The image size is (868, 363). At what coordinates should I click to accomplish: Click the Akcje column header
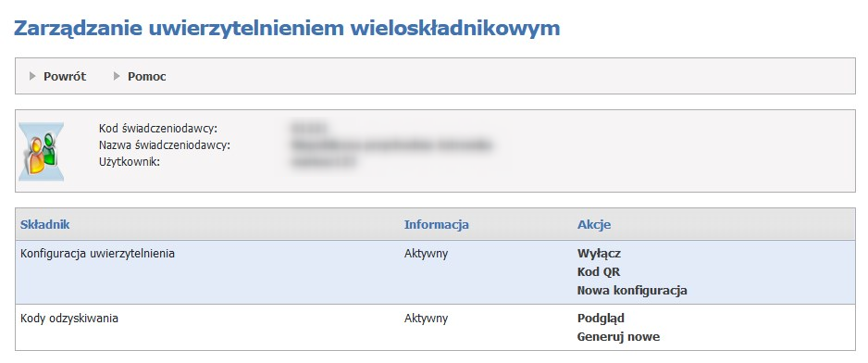tap(594, 224)
